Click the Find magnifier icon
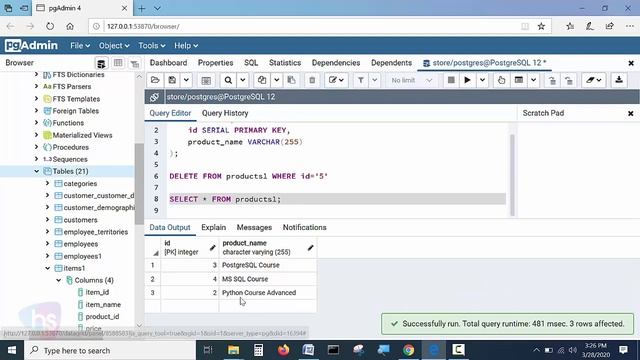The width and height of the screenshot is (640, 360). [x=228, y=80]
